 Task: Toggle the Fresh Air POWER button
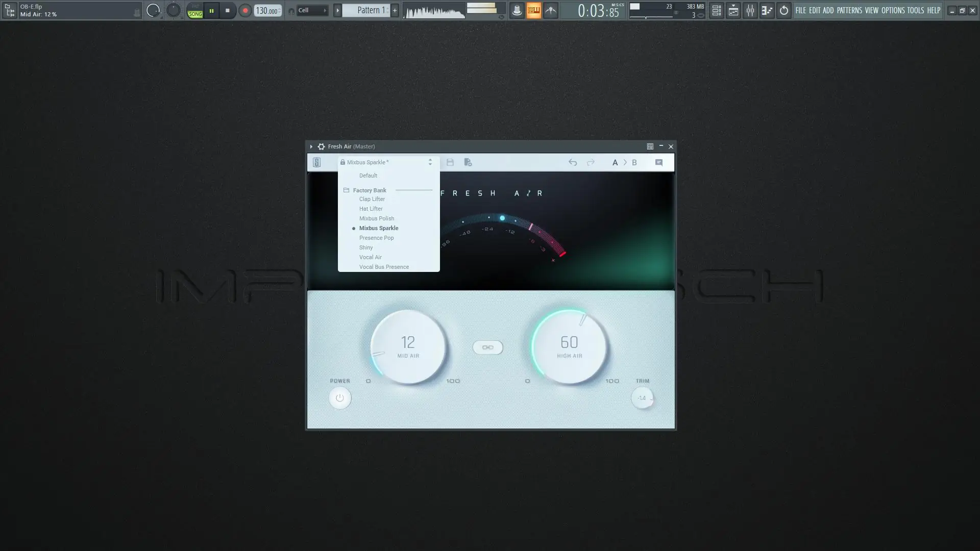coord(340,398)
